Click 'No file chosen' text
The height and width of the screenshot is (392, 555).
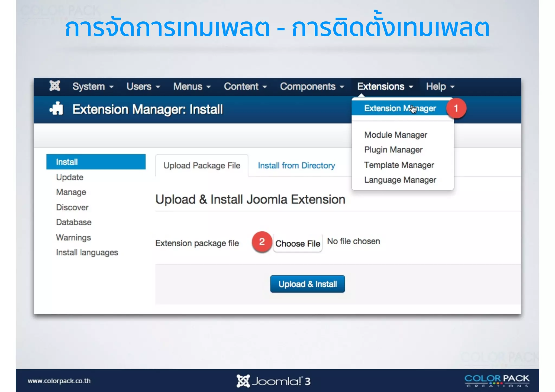coord(353,241)
